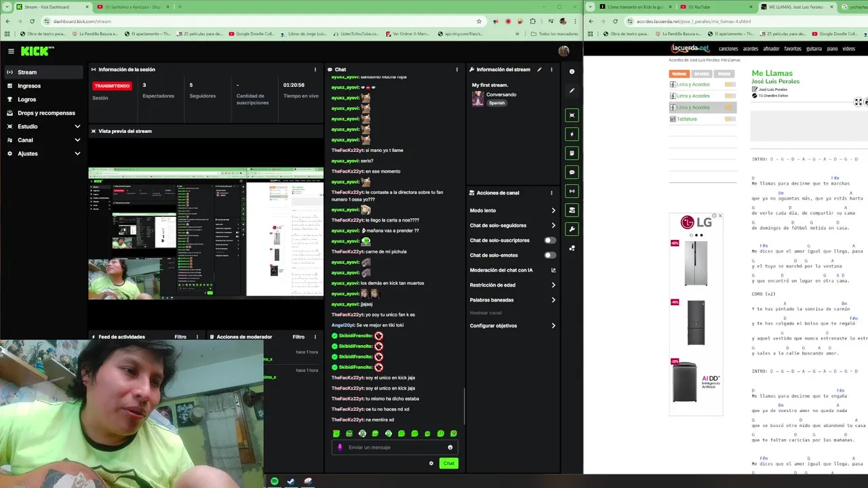868x488 pixels.
Task: Open Configurar objetivos
Action: tap(513, 325)
